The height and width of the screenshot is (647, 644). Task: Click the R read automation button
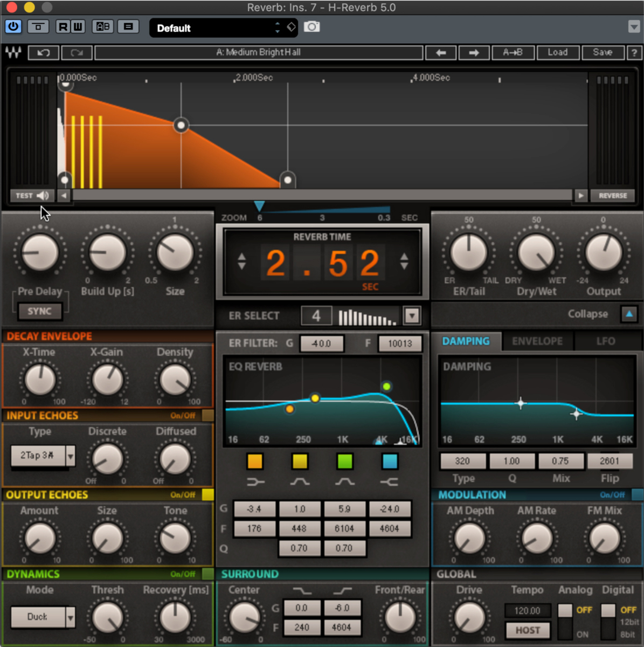[x=64, y=26]
